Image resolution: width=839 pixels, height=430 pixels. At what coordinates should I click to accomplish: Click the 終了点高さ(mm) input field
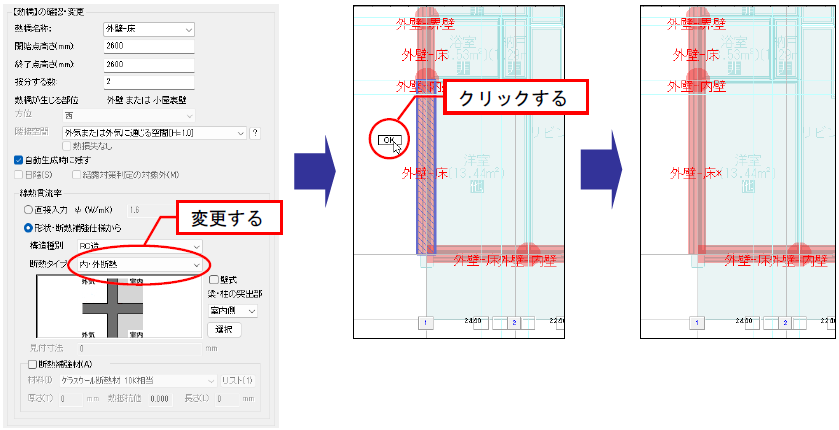pos(148,64)
